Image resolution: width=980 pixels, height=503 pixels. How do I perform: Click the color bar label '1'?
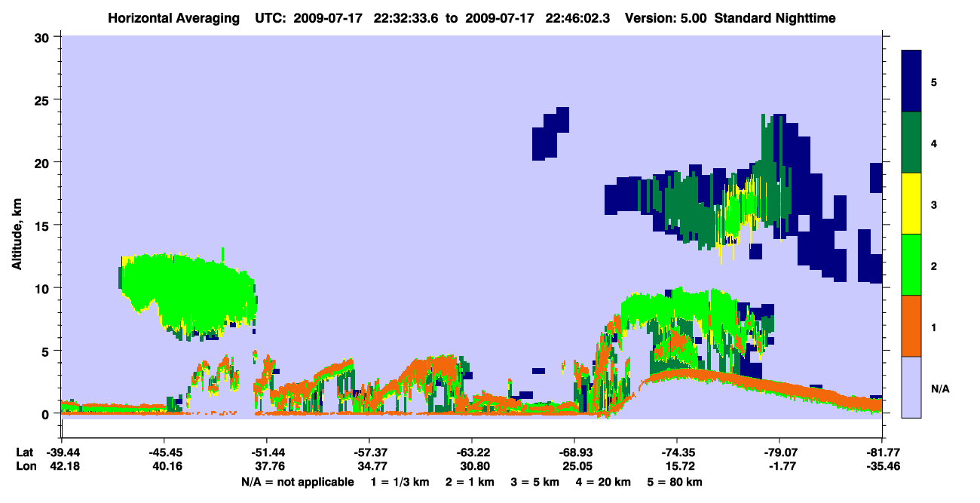click(x=934, y=327)
